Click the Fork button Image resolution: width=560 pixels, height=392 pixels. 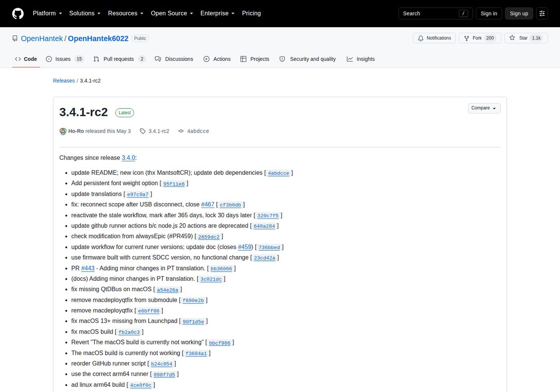[x=480, y=38]
